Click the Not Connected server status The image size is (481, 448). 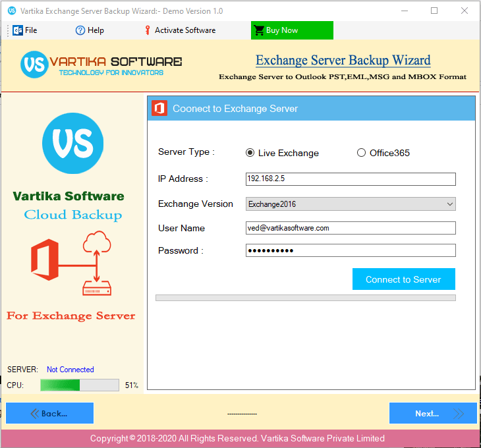pyautogui.click(x=71, y=370)
